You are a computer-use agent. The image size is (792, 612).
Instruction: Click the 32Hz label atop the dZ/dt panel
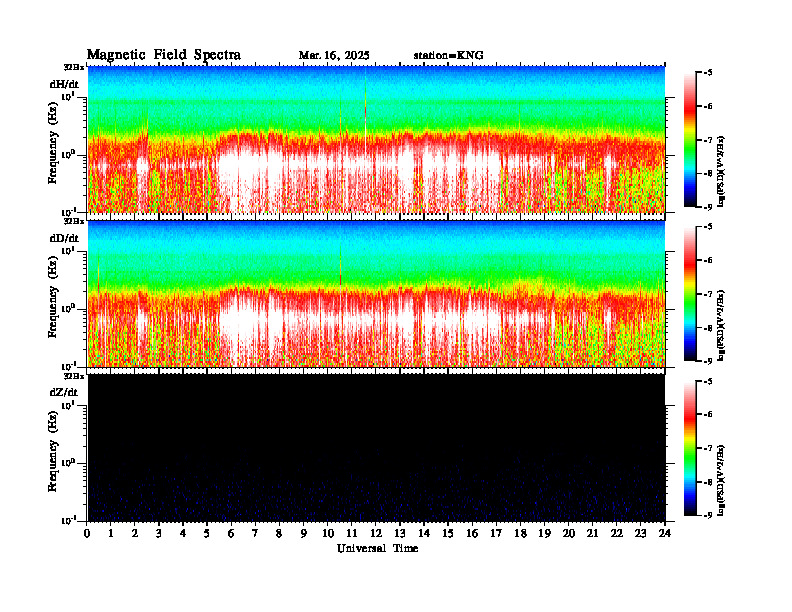pos(74,376)
